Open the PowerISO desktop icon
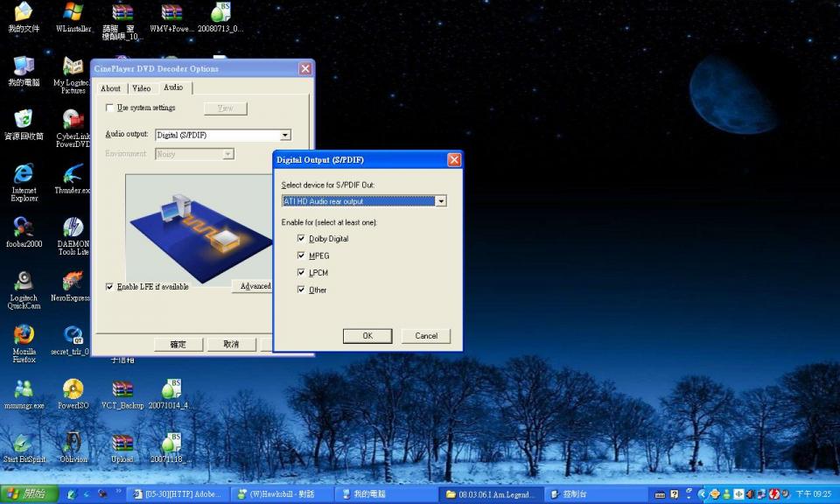Viewport: 840px width, 504px height. (x=73, y=389)
